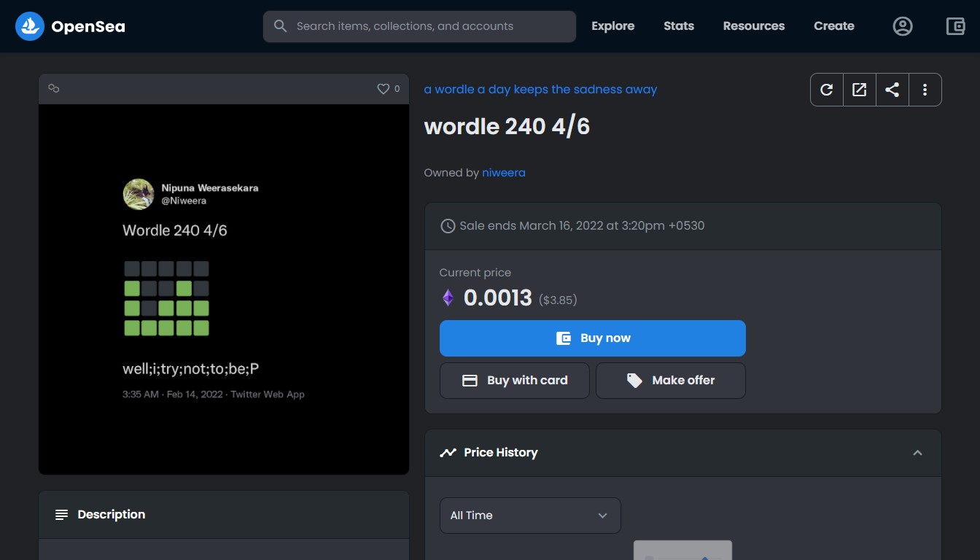Click the OpenSea wordmark text
The image size is (980, 560).
tap(88, 27)
